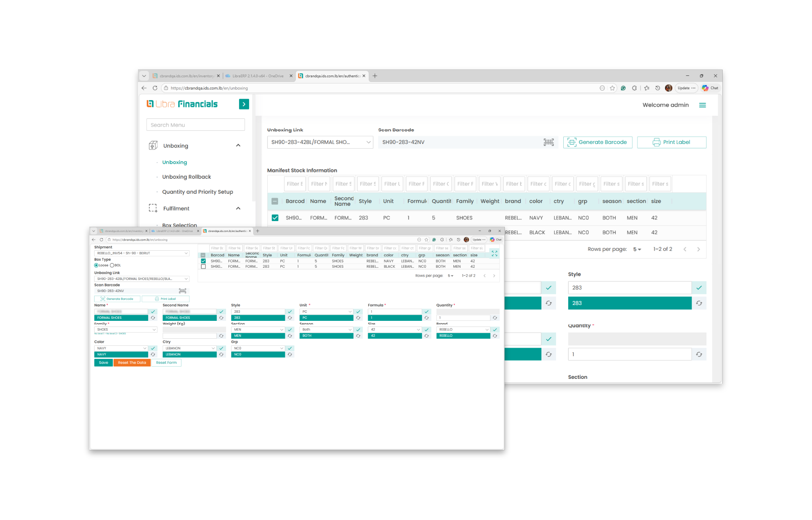Open Unboxing Rollback in the sidebar

point(186,177)
